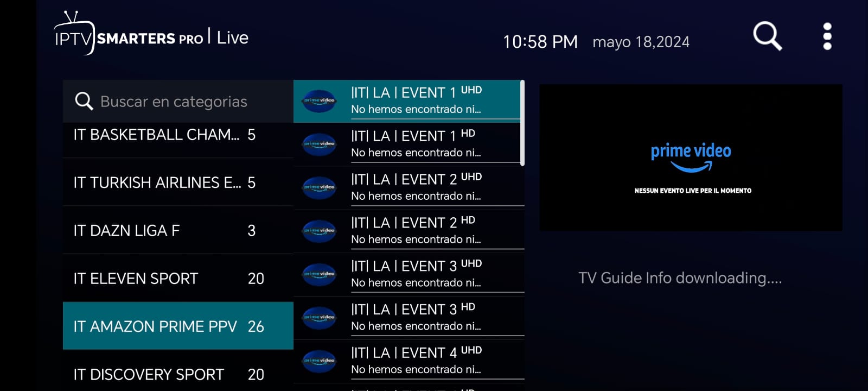The image size is (868, 391).
Task: Click Prime Video icon of EVENT 3 UHD
Action: (319, 274)
